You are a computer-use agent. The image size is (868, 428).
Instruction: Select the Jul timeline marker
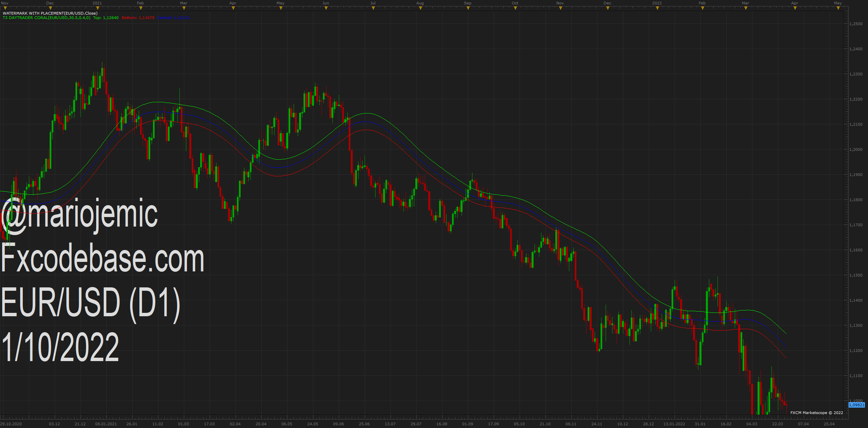[373, 8]
